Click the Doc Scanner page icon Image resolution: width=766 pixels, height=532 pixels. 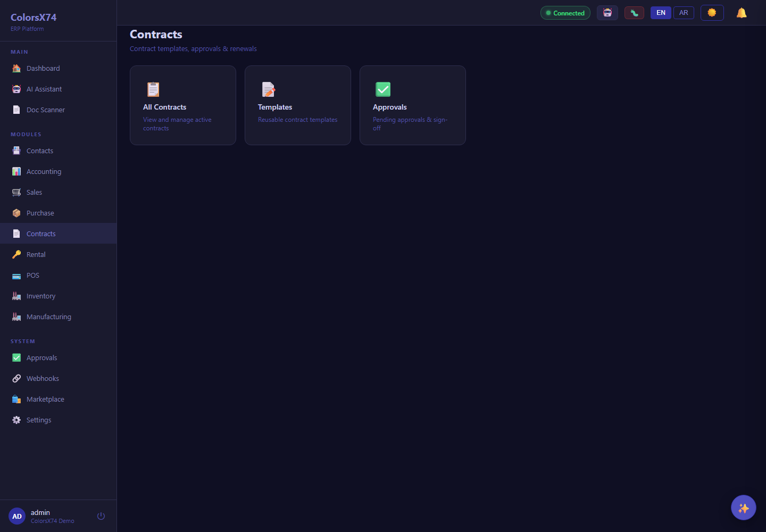16,110
